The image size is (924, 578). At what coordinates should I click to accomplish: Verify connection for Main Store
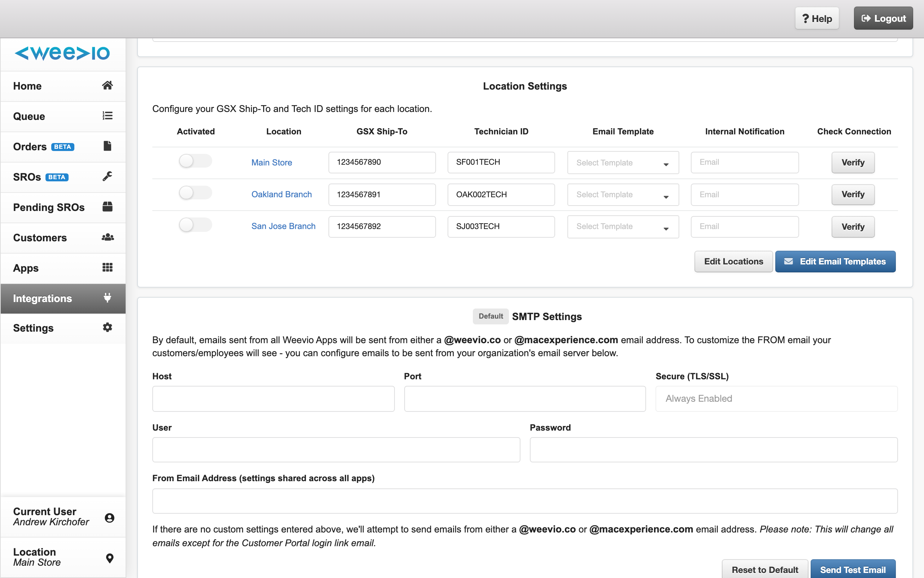(x=853, y=163)
